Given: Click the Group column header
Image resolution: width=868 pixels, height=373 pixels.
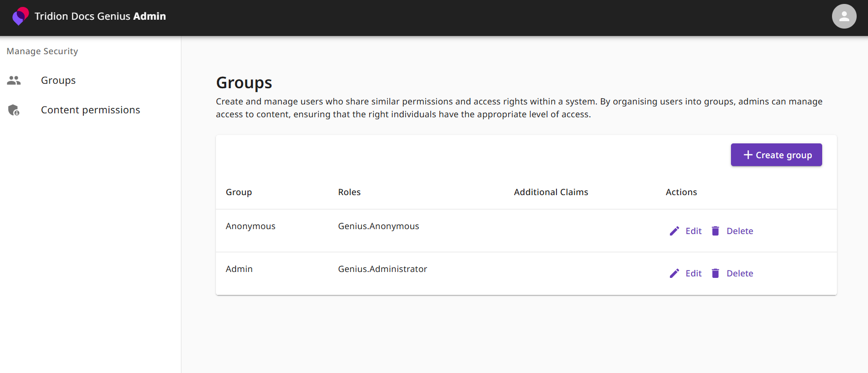Looking at the screenshot, I should click(239, 192).
